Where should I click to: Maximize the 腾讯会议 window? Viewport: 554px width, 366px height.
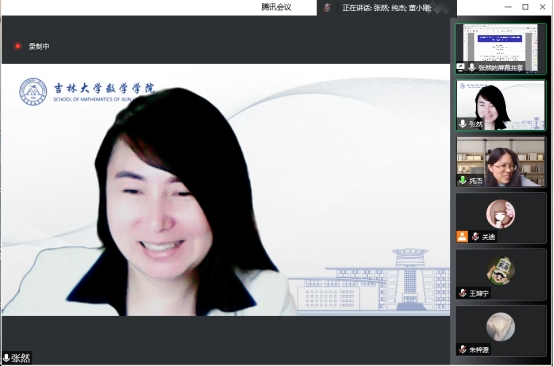point(525,7)
